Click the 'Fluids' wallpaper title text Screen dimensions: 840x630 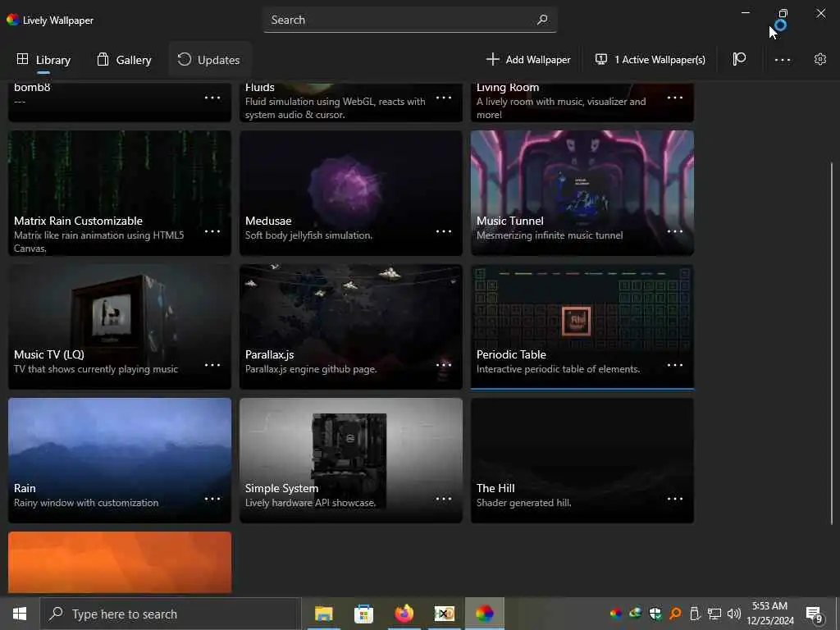pyautogui.click(x=260, y=87)
